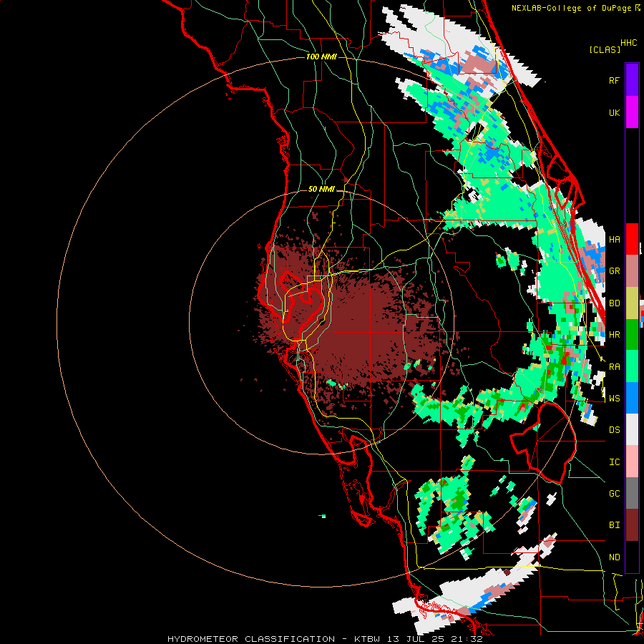Click the RA light green legend swatch

click(x=632, y=366)
